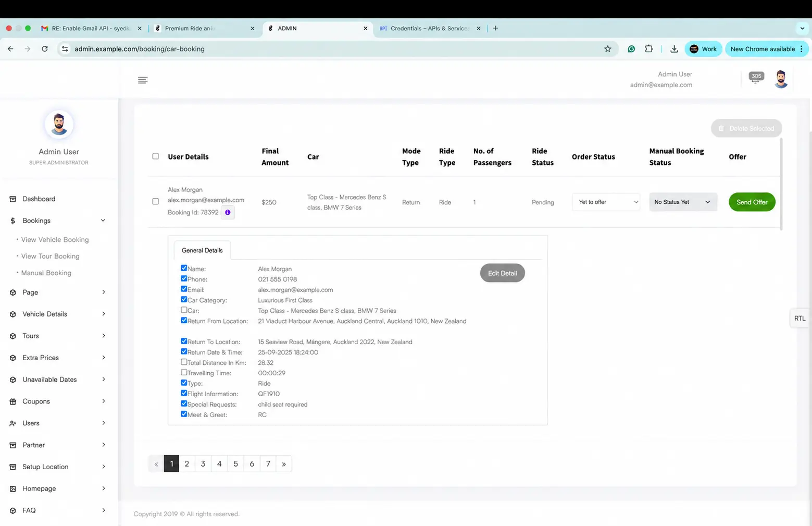Click the booking info icon beside Booking Id 78392

pos(228,213)
